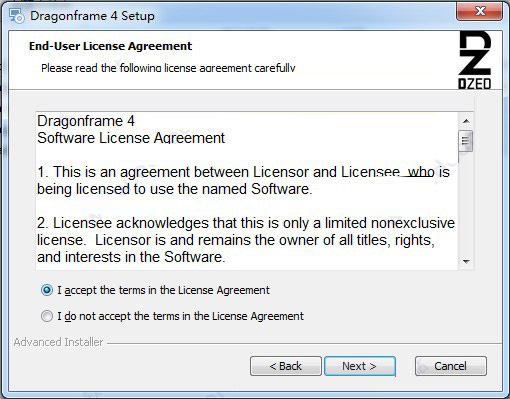
Task: Click the scrollbar track below the thumb
Action: point(466,203)
